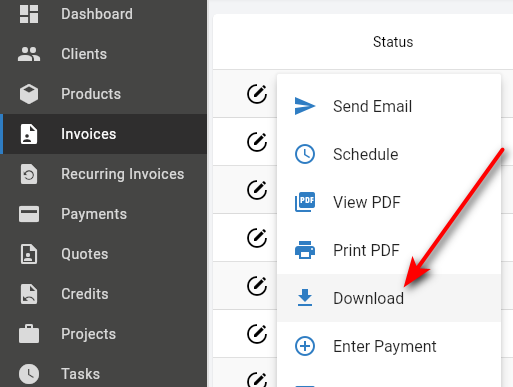Screen dimensions: 513x387
Task: Sort by the Status column header
Action: [x=393, y=42]
